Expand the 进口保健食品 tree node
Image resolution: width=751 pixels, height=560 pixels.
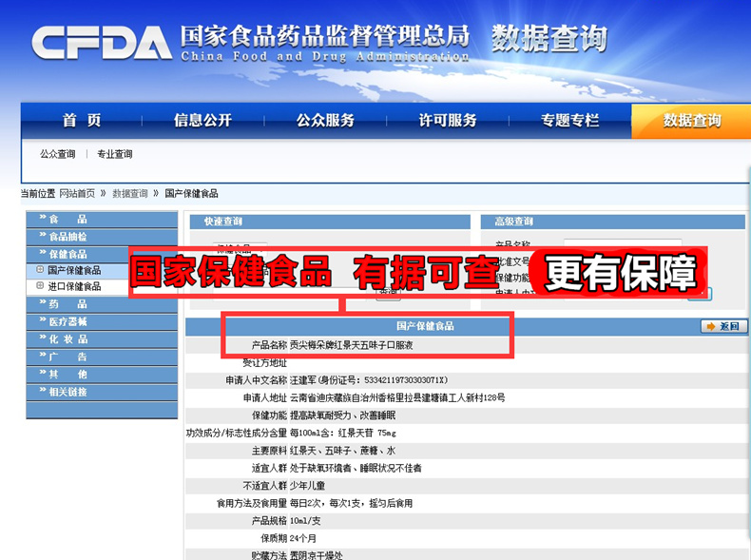(40, 286)
